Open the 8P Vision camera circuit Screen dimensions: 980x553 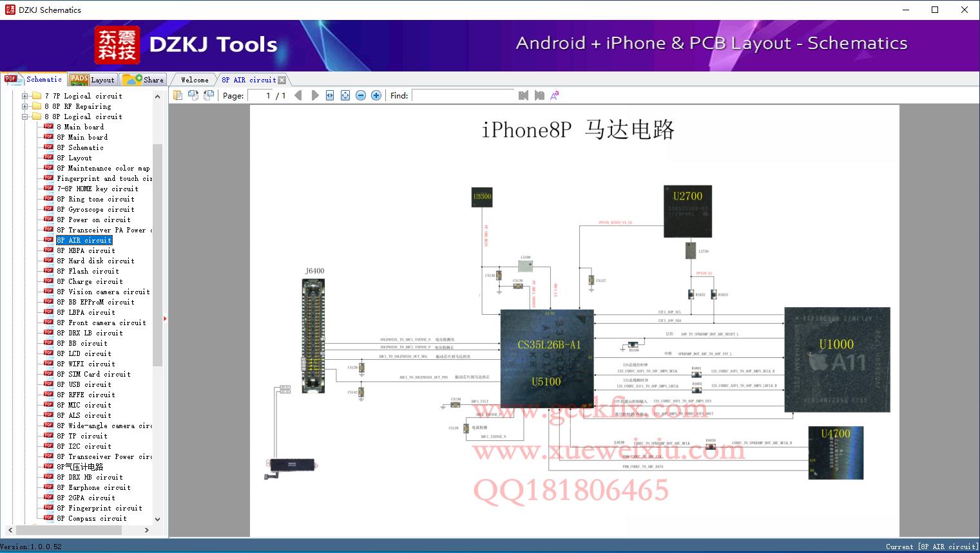point(103,292)
